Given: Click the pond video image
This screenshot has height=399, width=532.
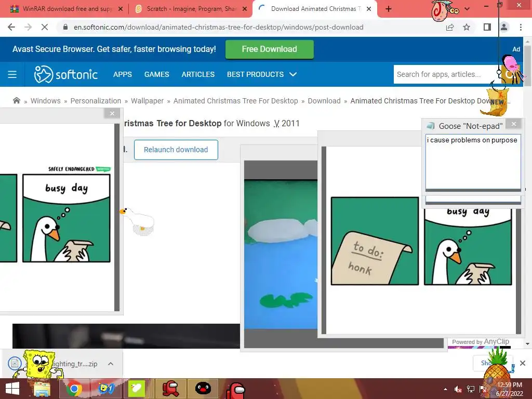Looking at the screenshot, I should click(281, 254).
